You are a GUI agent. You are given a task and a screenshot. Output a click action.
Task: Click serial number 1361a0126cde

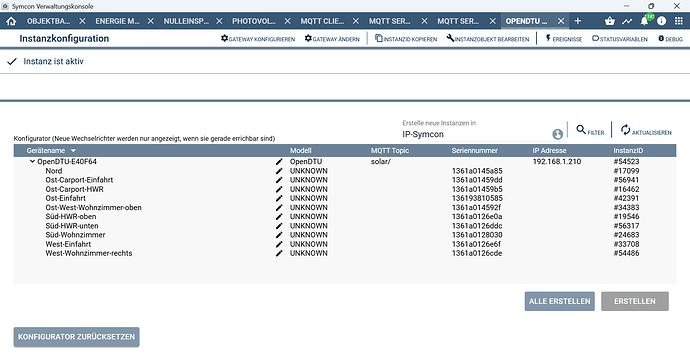click(x=477, y=253)
